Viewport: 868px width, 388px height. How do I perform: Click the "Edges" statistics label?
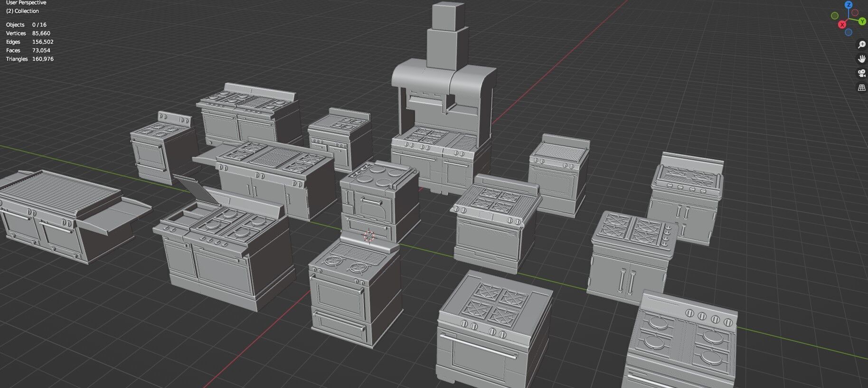click(x=13, y=42)
